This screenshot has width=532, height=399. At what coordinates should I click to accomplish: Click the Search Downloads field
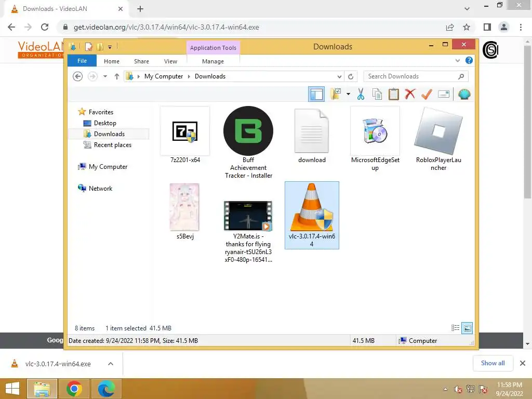tap(416, 76)
